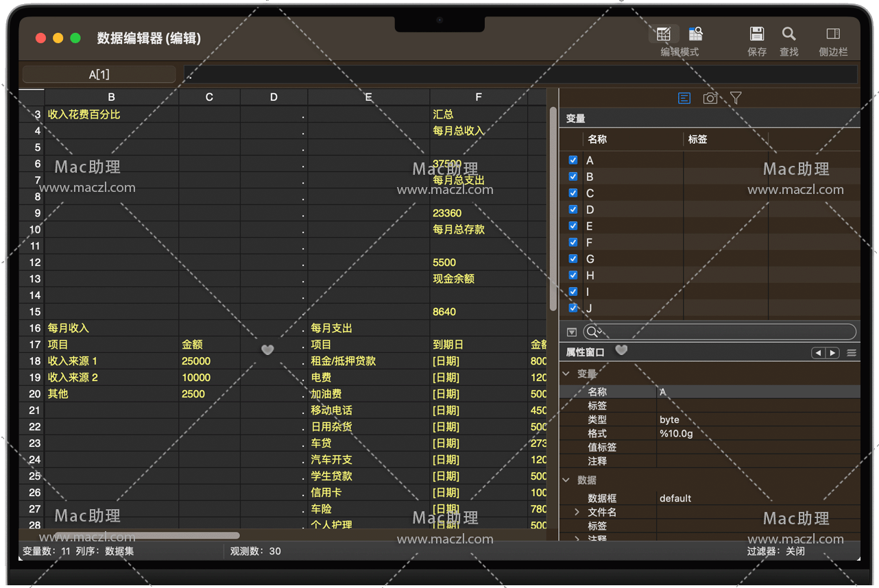Click the 名称 column header in variables
This screenshot has height=588, width=879.
597,139
